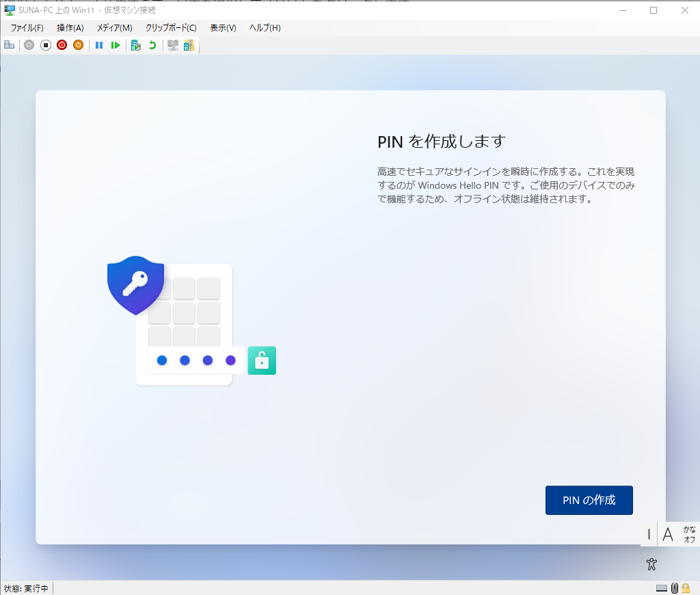Open the ヘルプ(H) menu
700x595 pixels.
[265, 27]
